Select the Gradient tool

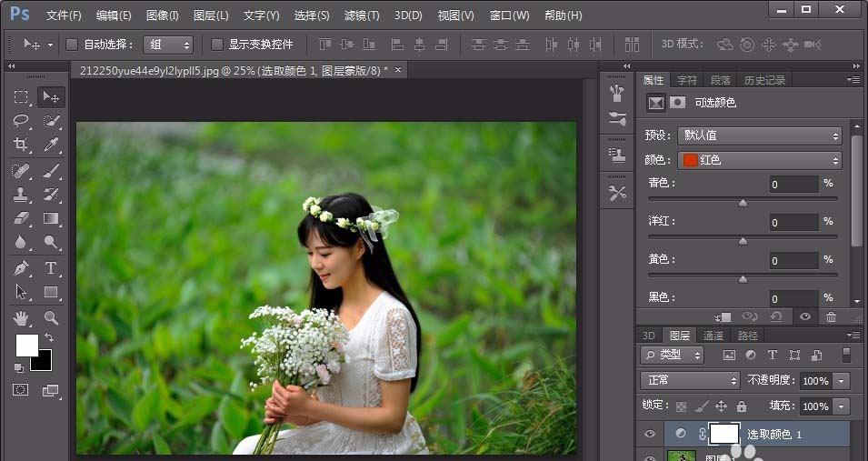pyautogui.click(x=51, y=218)
